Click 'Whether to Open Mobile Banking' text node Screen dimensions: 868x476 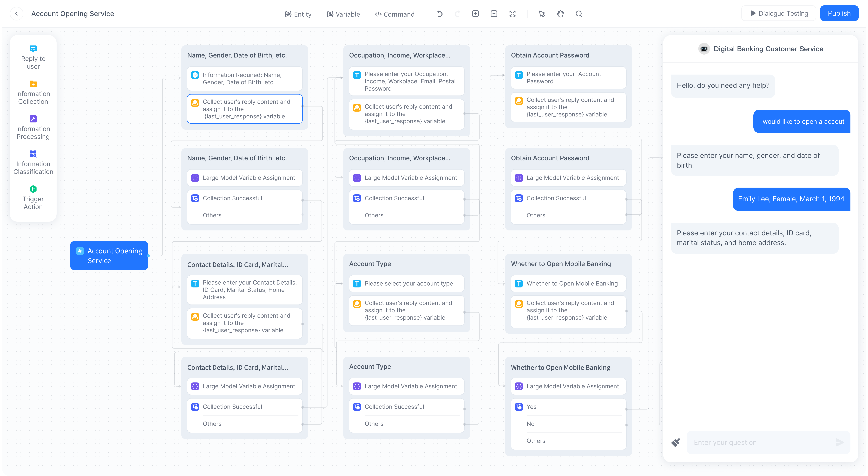click(568, 283)
